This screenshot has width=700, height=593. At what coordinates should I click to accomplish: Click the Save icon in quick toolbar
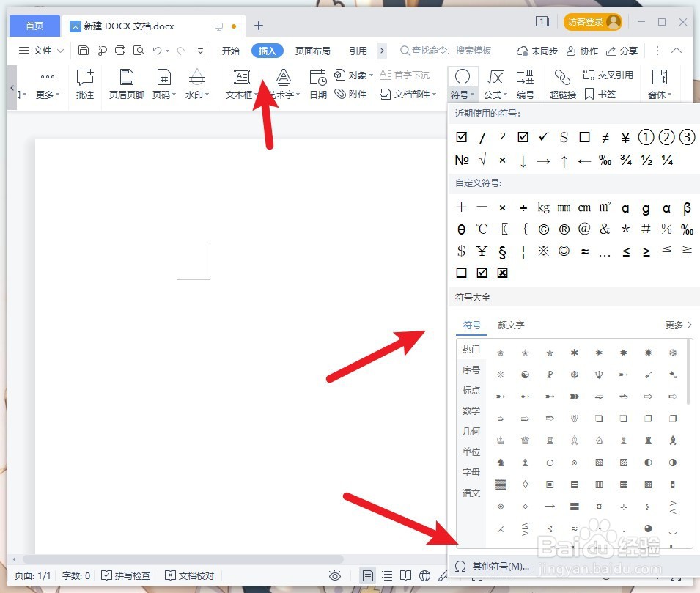click(x=83, y=51)
